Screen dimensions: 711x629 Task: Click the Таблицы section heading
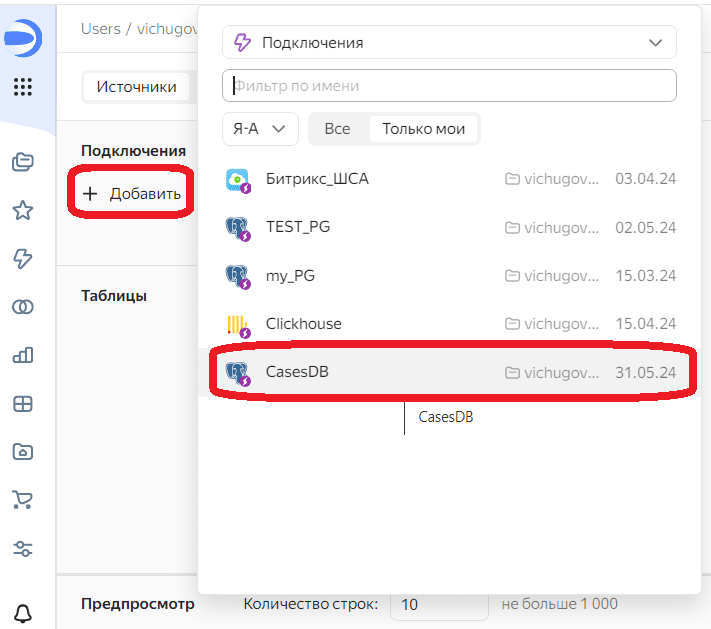click(114, 296)
